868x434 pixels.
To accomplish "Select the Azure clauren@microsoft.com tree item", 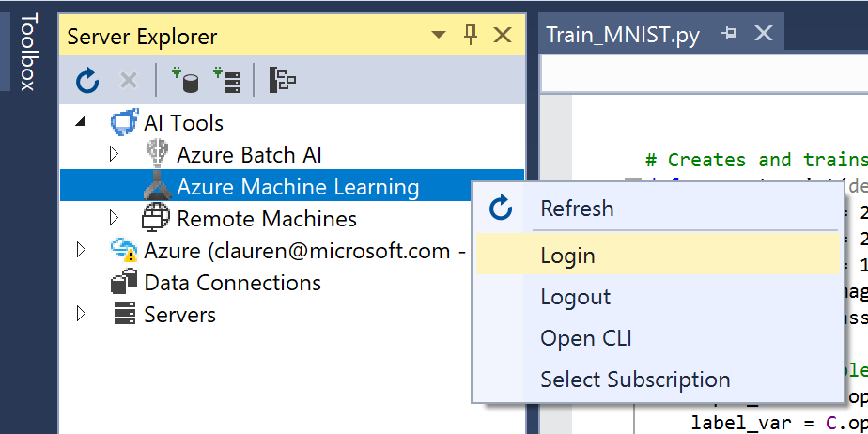I will (304, 251).
